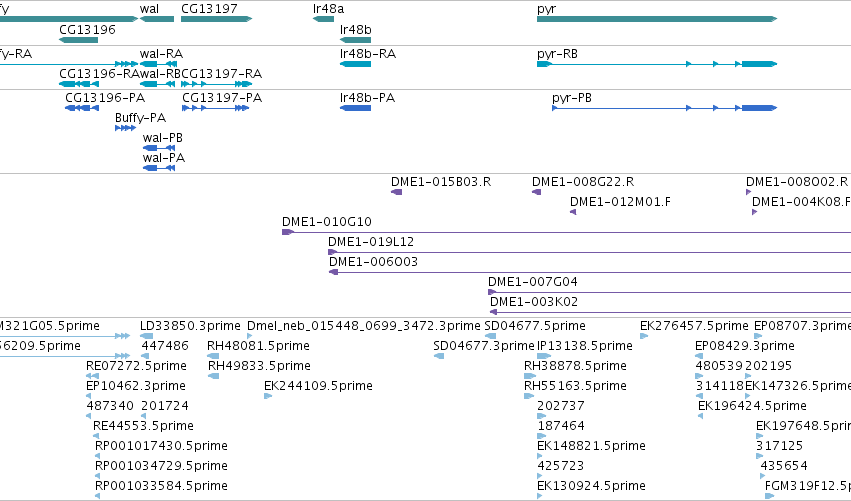Click EST 202737
This screenshot has width=851, height=501.
point(541,416)
